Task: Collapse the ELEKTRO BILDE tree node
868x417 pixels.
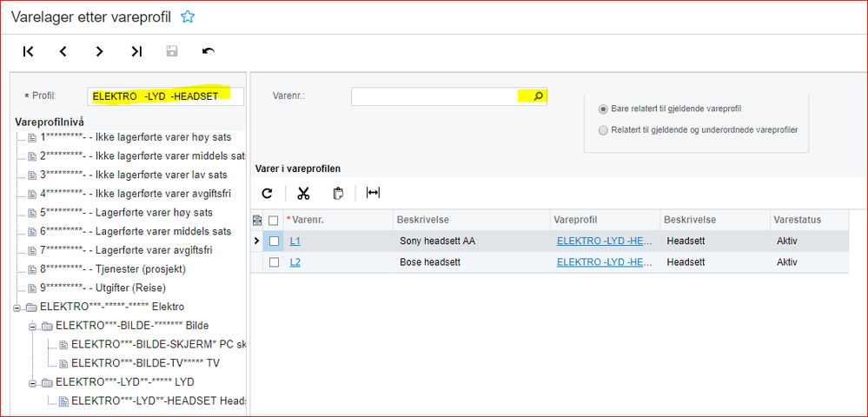Action: click(32, 327)
